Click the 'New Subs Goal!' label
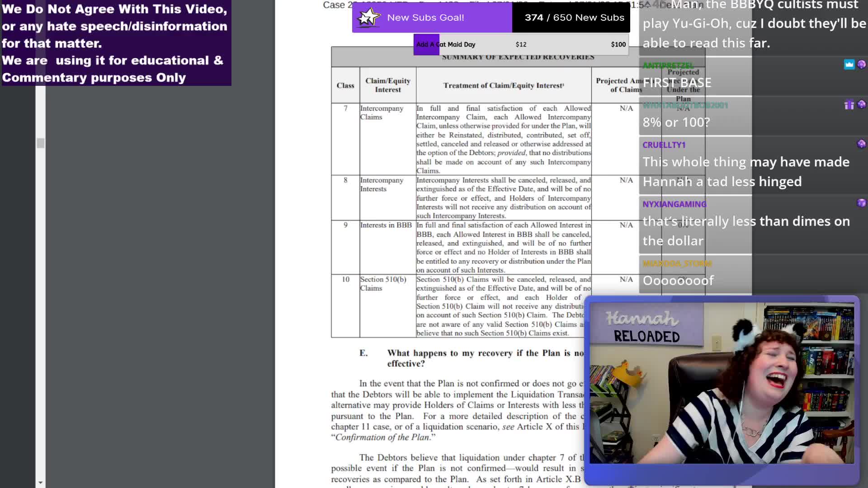 (425, 18)
